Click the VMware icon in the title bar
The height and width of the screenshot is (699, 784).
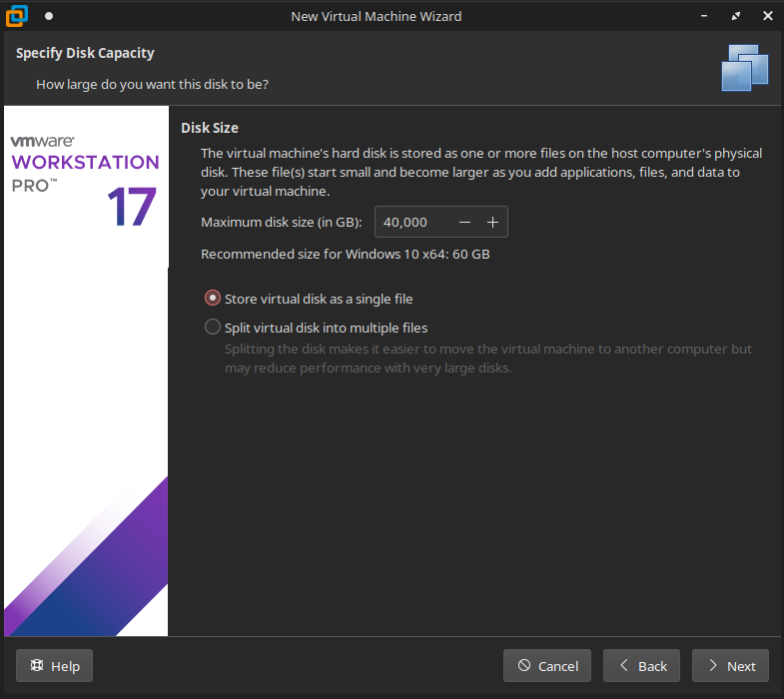click(17, 16)
